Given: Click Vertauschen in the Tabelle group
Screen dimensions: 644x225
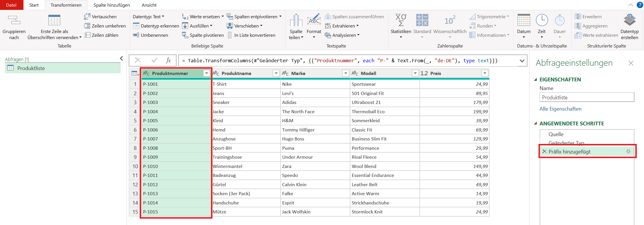Looking at the screenshot, I should point(101,17).
